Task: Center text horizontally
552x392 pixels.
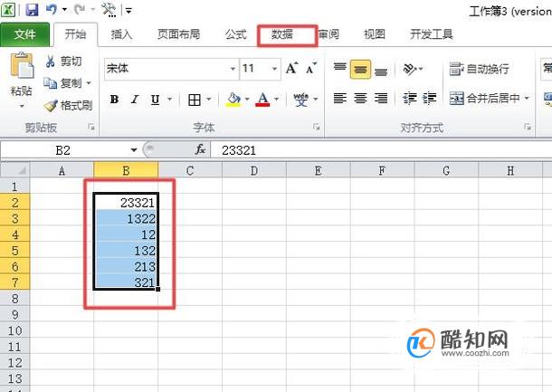Action: click(360, 99)
